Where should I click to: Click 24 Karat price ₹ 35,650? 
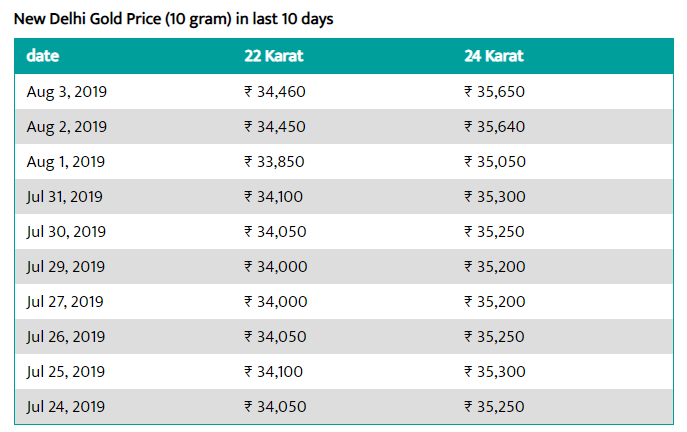coord(495,92)
